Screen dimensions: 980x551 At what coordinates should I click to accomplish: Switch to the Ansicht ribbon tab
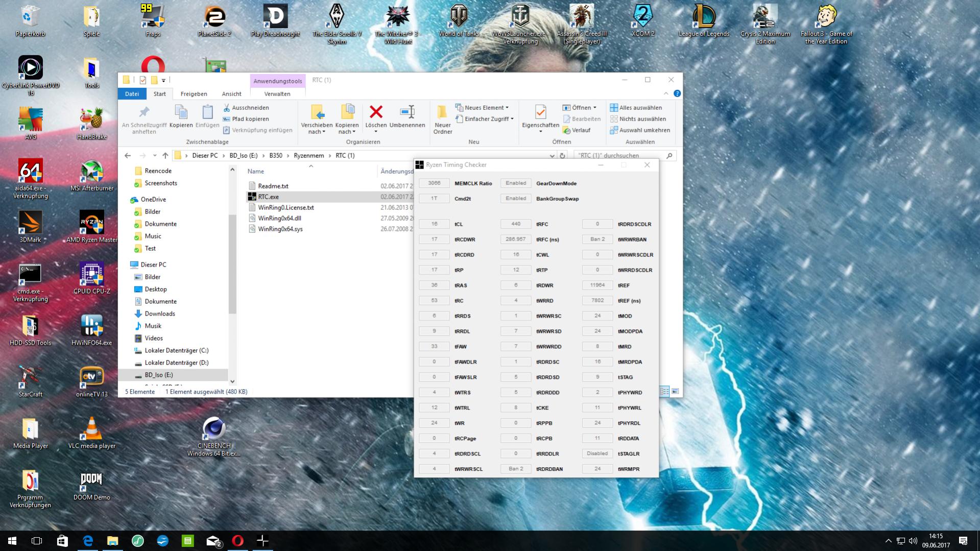(x=231, y=94)
